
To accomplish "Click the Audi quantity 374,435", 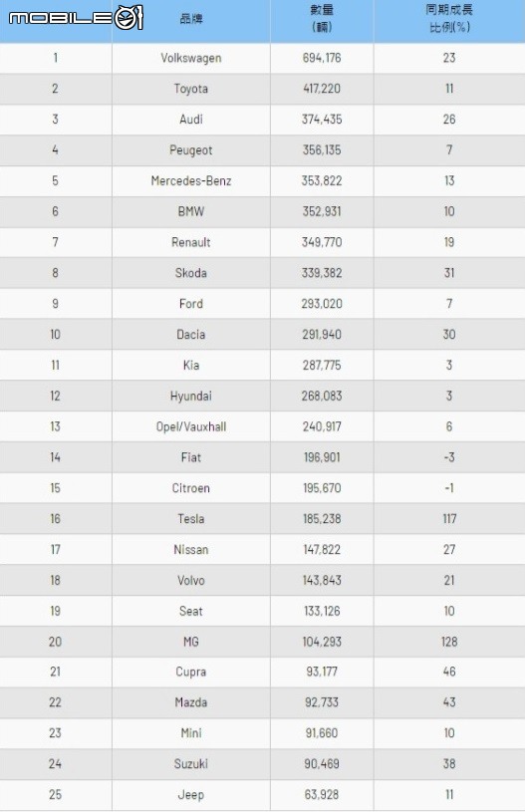I will pos(322,120).
